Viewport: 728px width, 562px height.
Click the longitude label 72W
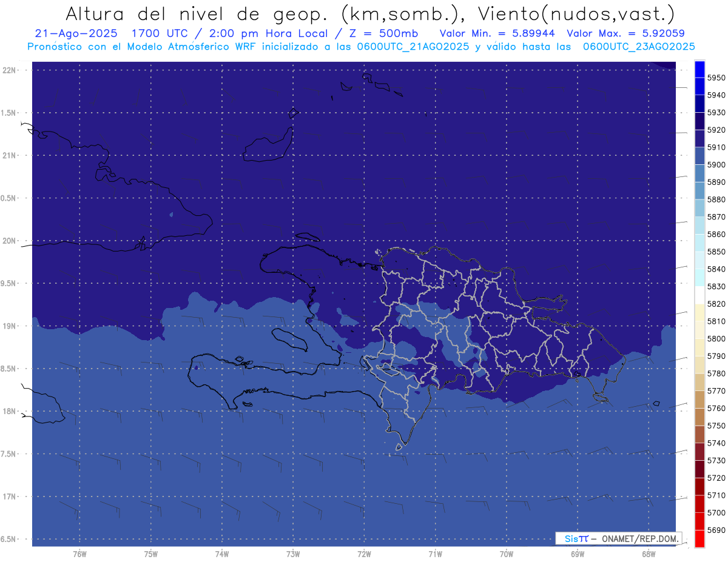click(364, 554)
